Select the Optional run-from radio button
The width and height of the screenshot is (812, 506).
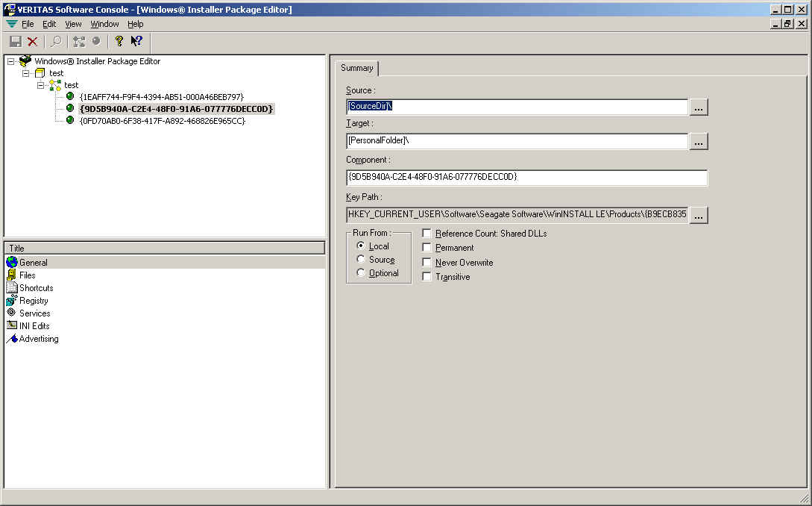[x=361, y=272]
